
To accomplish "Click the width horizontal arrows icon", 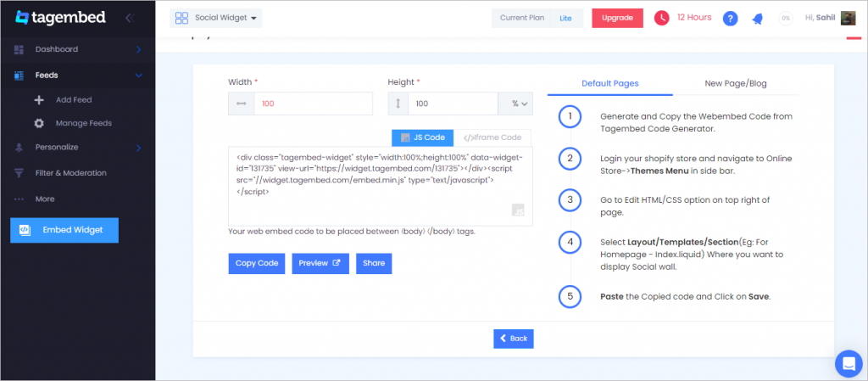I will click(242, 104).
